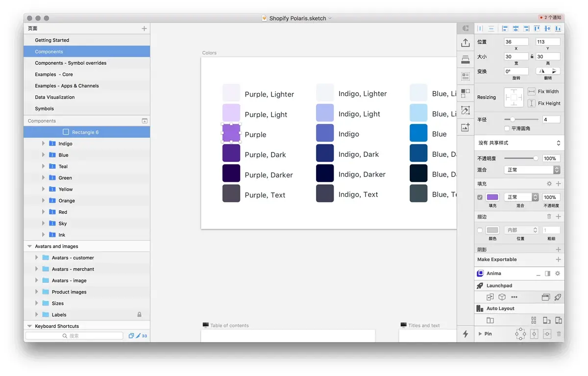This screenshot has height=376, width=588.
Task: Add a shadow with the plus icon
Action: pyautogui.click(x=558, y=250)
